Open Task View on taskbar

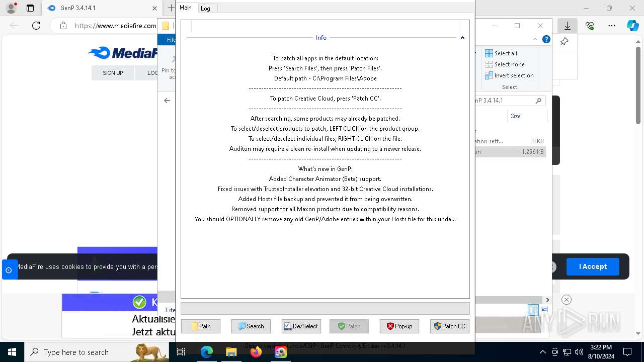[x=182, y=352]
